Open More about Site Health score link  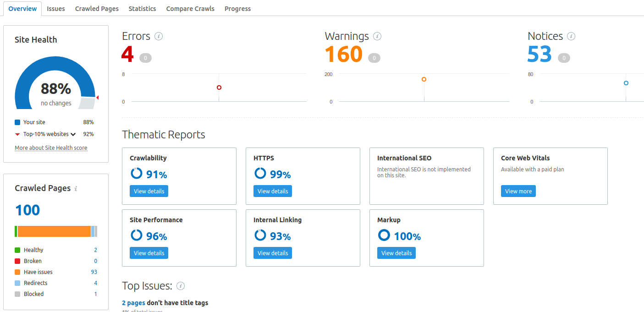(x=50, y=148)
